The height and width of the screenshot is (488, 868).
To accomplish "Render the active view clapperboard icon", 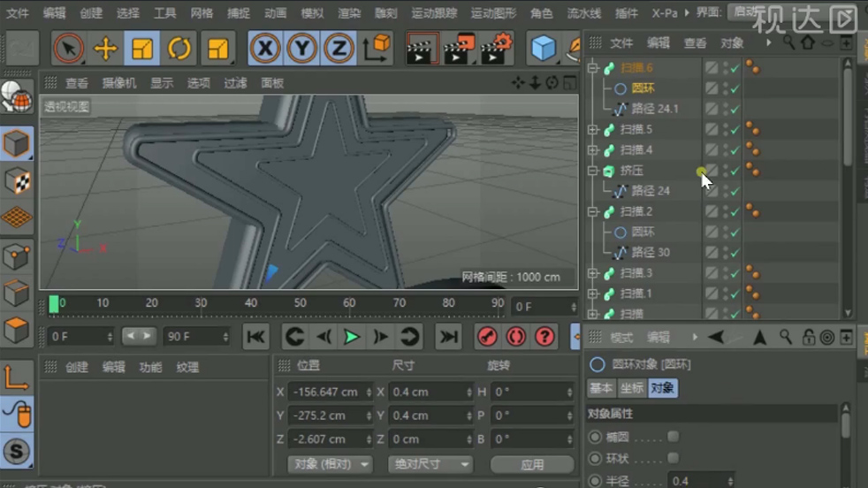I will coord(422,49).
